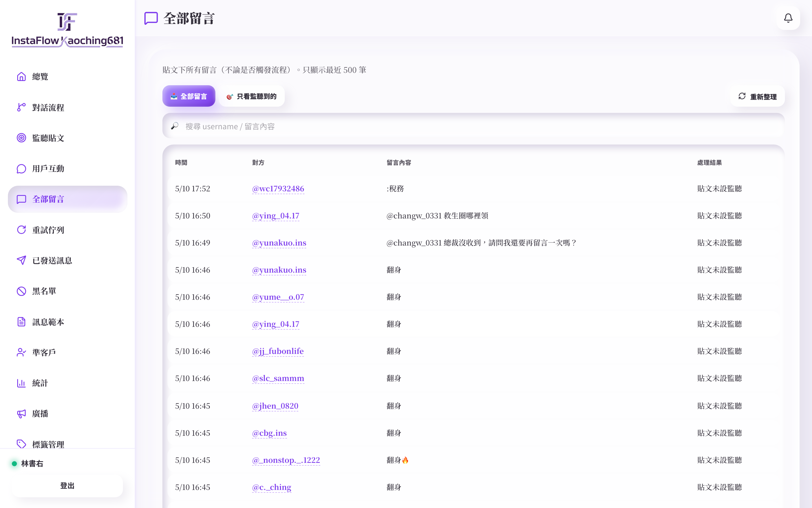Click the 留言內容 column header

pyautogui.click(x=399, y=163)
